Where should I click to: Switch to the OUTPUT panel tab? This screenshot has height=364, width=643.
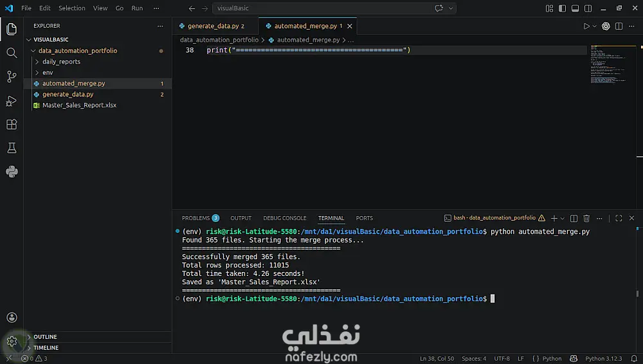point(240,218)
